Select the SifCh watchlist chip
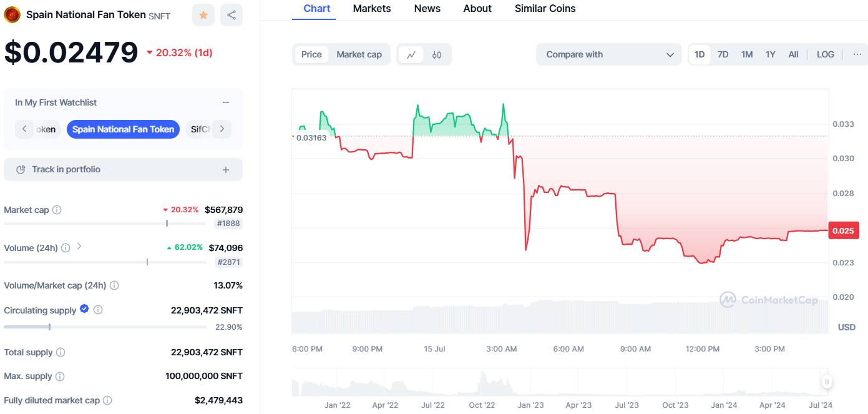Viewport: 868px width, 414px height. (199, 129)
